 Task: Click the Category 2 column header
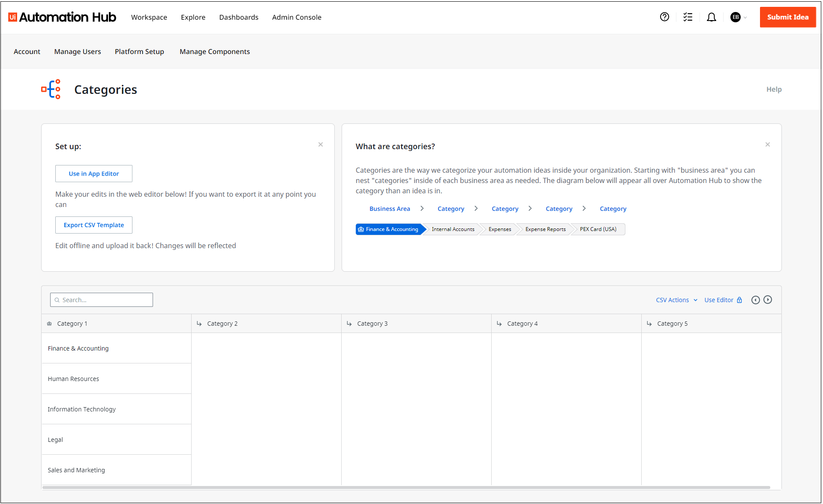[267, 324]
